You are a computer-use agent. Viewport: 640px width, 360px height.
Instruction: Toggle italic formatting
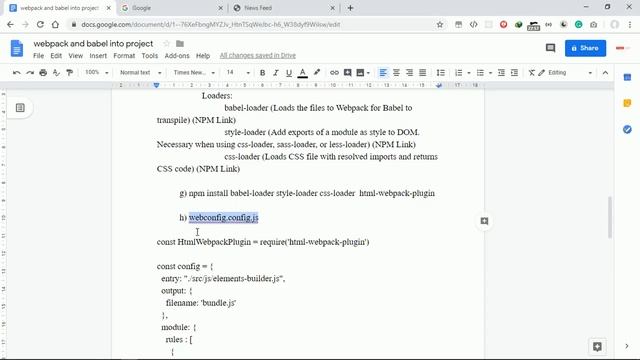276,73
